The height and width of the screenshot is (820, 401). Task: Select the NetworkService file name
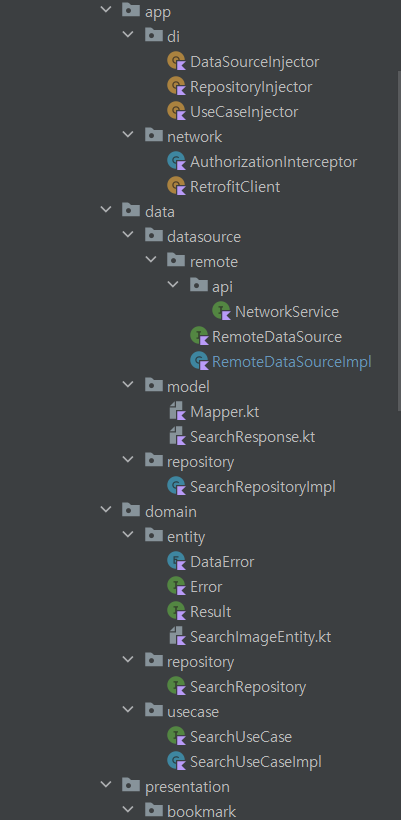(x=287, y=312)
